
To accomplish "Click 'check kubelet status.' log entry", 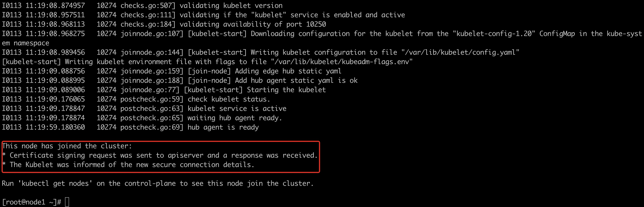I will point(229,99).
